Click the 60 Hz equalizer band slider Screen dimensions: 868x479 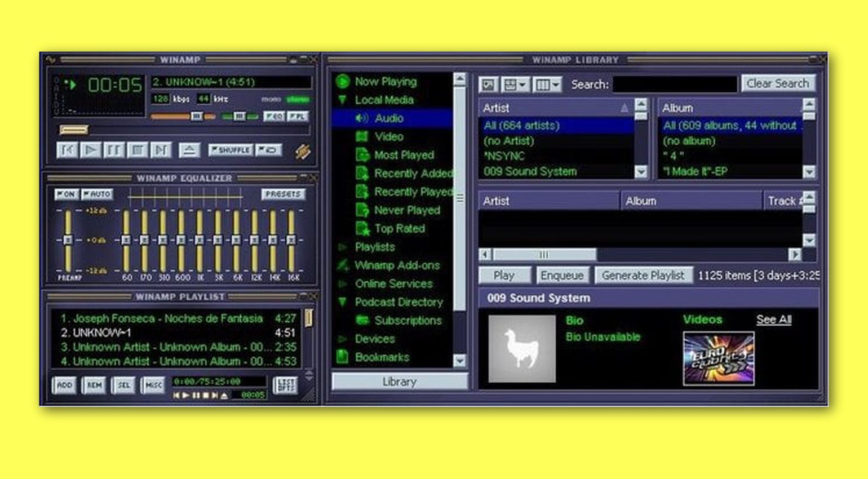[126, 240]
